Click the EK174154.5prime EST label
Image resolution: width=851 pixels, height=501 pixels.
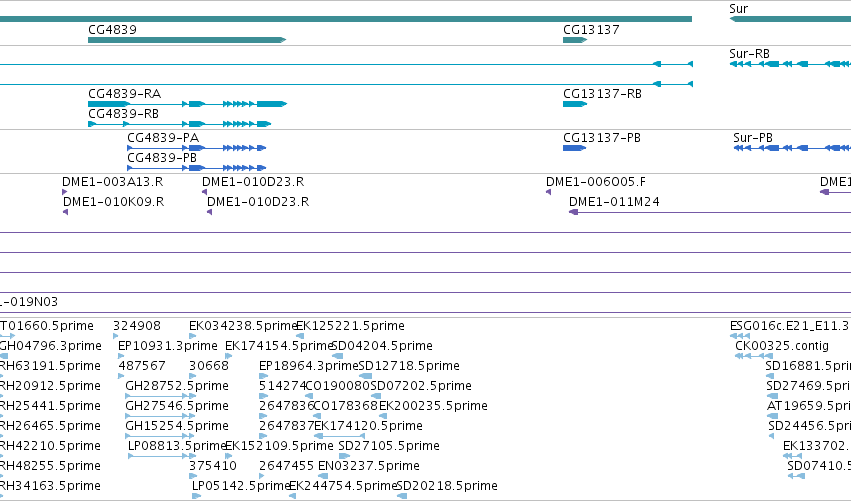pyautogui.click(x=278, y=346)
